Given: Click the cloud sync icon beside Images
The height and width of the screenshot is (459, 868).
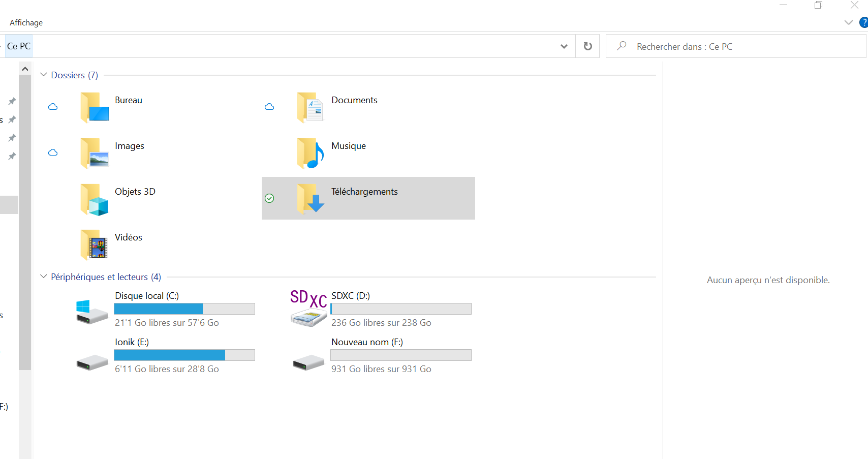Looking at the screenshot, I should (53, 152).
